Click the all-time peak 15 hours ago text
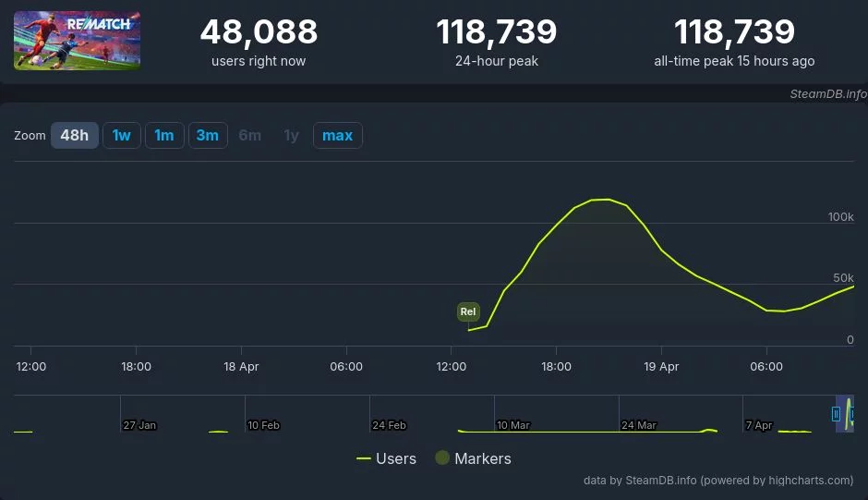Image resolution: width=868 pixels, height=500 pixels. click(x=734, y=61)
